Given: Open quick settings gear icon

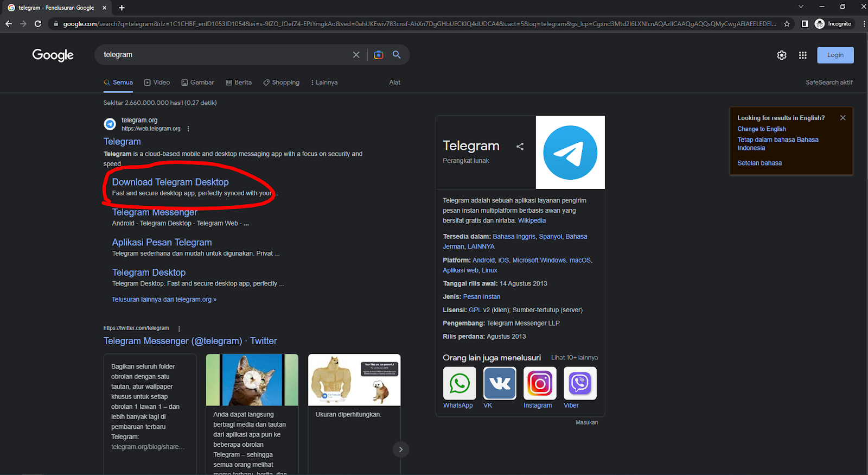Looking at the screenshot, I should pyautogui.click(x=782, y=55).
